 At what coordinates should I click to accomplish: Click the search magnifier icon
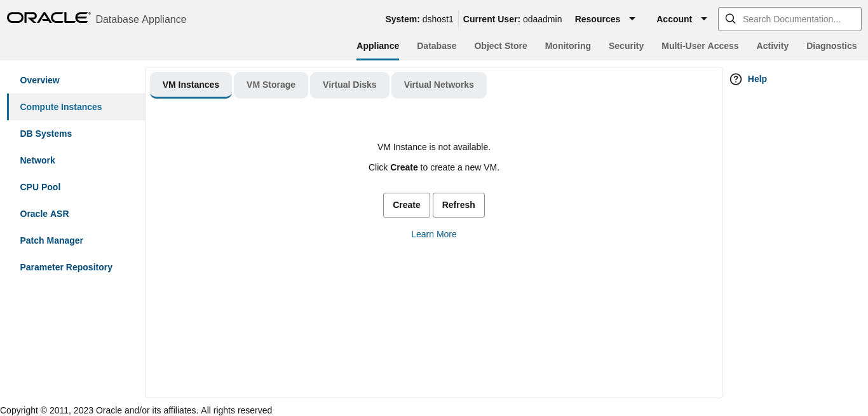tap(730, 19)
